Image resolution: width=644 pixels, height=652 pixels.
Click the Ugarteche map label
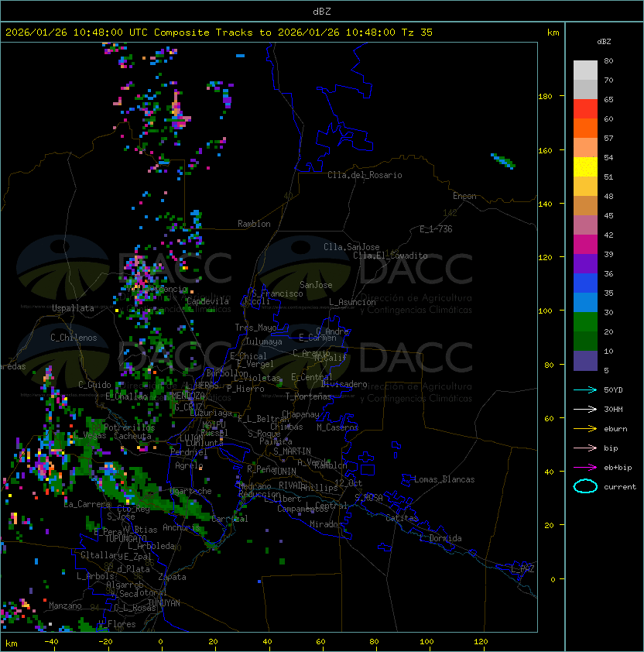pos(191,491)
